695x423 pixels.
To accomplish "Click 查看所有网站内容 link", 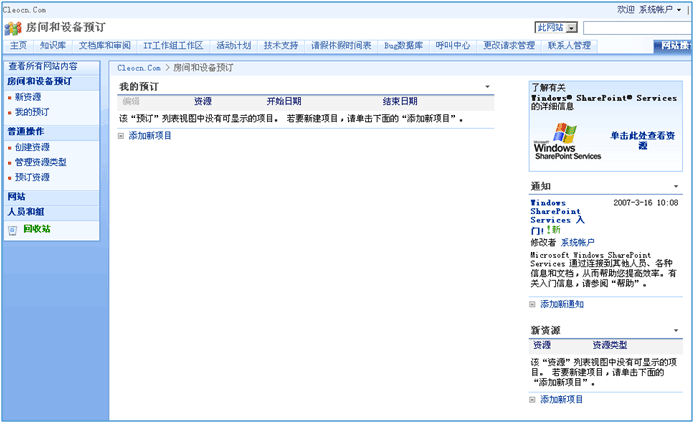I will point(43,66).
